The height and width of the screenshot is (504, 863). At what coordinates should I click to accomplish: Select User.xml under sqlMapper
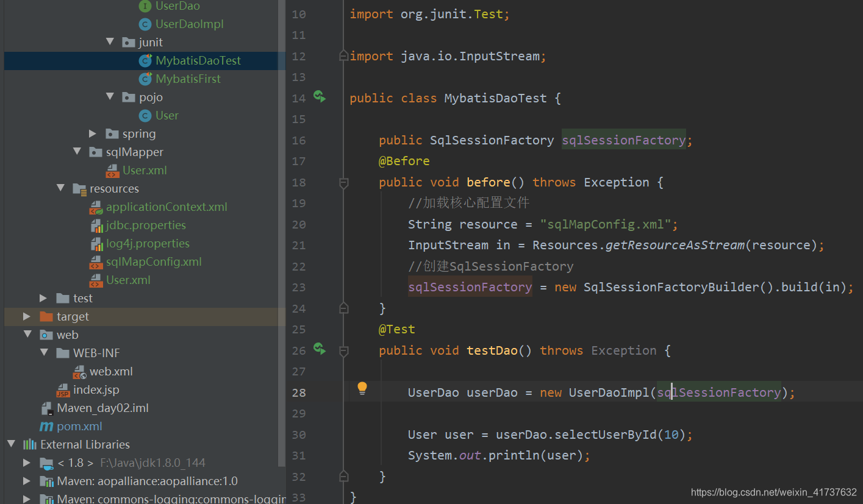[x=145, y=171]
